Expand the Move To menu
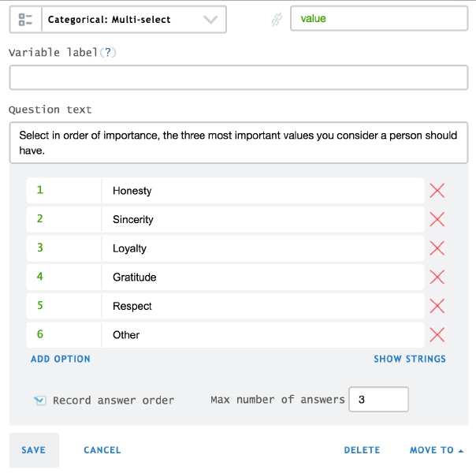Image resolution: width=476 pixels, height=473 pixels. 437,450
